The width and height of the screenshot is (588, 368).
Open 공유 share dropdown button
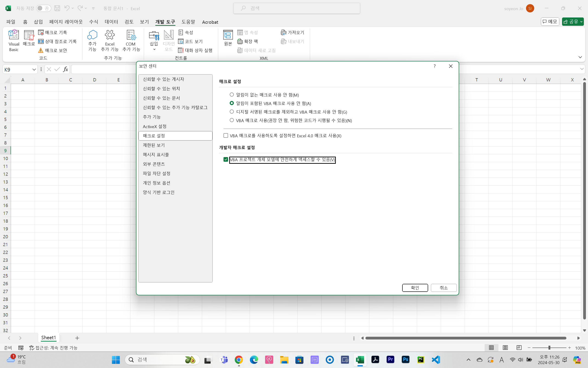point(573,22)
